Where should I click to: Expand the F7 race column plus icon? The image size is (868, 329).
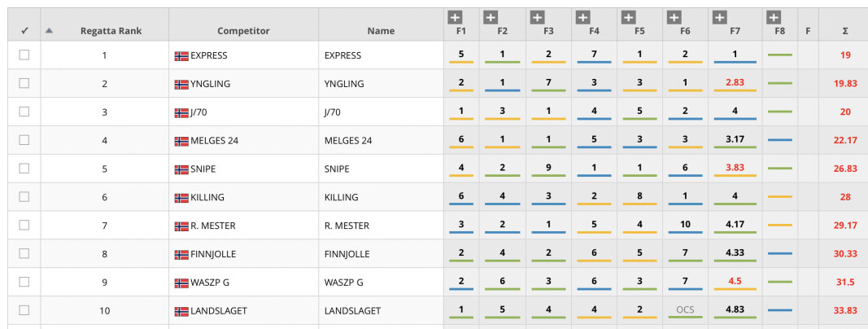tap(719, 18)
